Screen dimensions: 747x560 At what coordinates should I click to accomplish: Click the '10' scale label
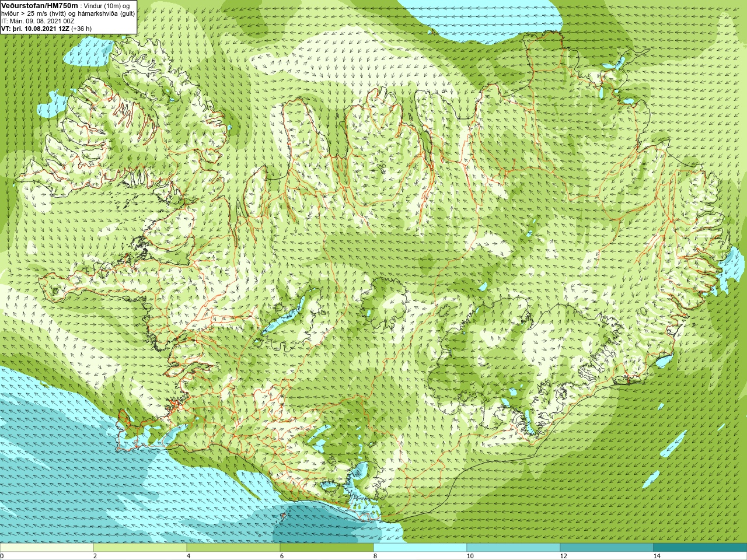[470, 556]
